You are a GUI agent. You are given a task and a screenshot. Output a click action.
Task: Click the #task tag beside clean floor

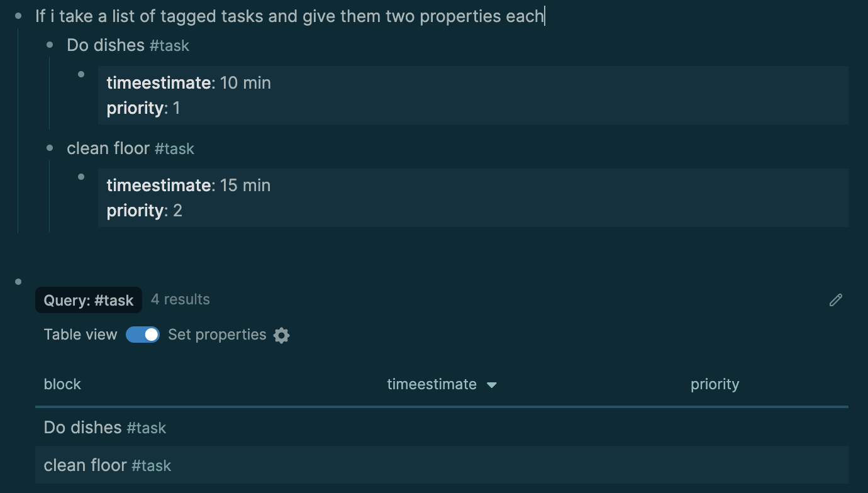tap(174, 149)
